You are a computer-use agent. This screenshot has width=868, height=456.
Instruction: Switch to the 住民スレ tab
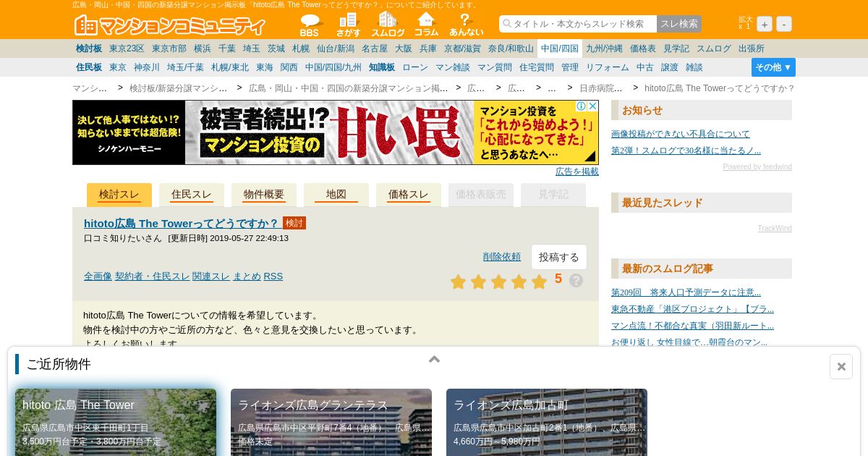click(x=192, y=195)
